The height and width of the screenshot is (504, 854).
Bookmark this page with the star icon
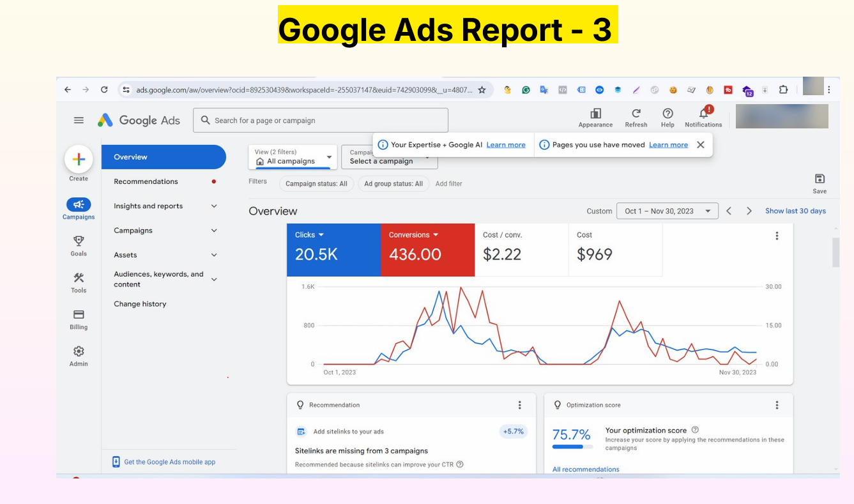pyautogui.click(x=482, y=90)
